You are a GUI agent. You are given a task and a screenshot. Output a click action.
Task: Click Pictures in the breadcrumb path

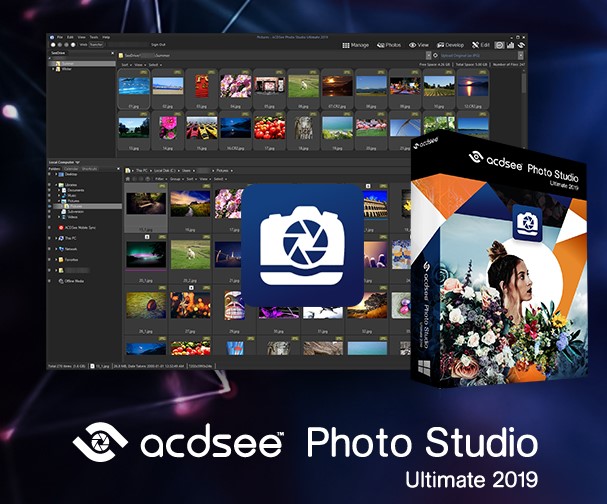222,171
